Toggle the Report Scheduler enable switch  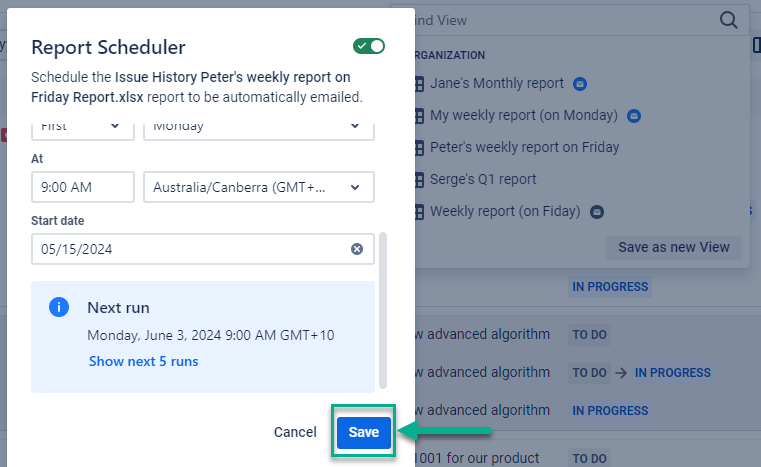point(369,46)
